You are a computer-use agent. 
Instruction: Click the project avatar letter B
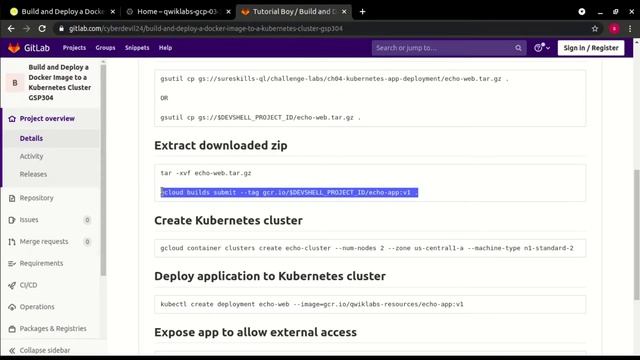pyautogui.click(x=15, y=83)
